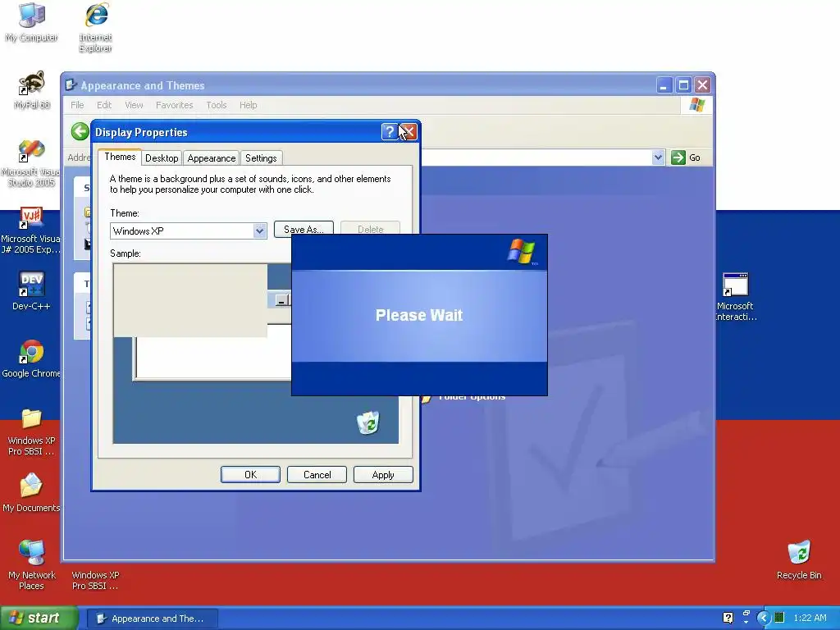Click the Folder Options link
840x630 pixels.
(x=472, y=397)
